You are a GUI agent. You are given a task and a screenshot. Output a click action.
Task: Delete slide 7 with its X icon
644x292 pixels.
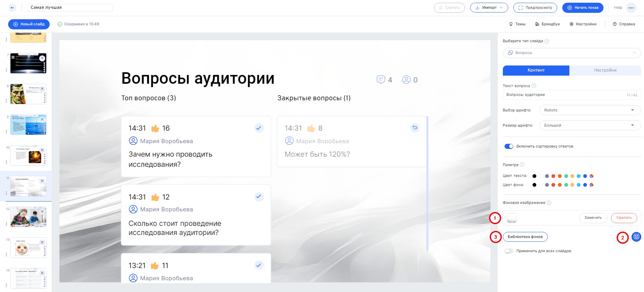pos(42,58)
